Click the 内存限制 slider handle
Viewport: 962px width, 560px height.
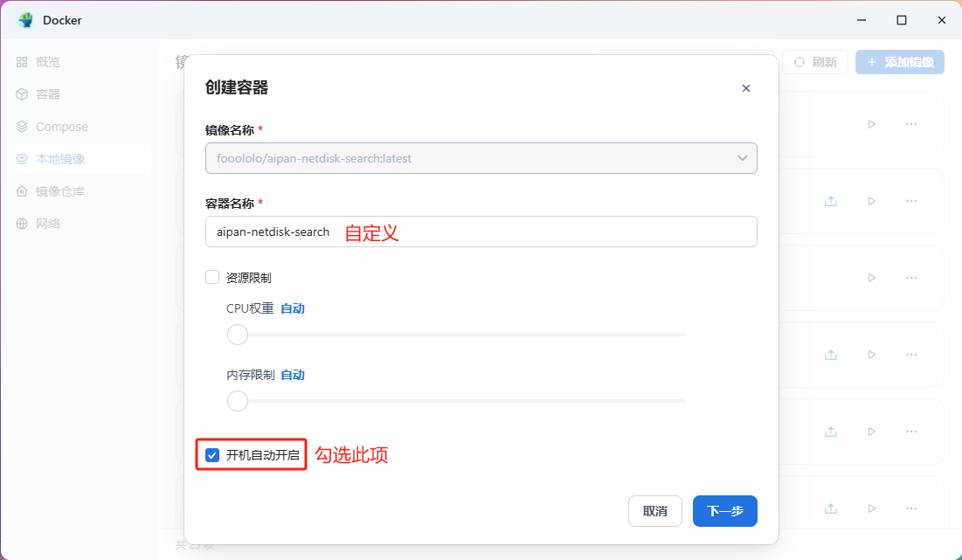pos(238,401)
